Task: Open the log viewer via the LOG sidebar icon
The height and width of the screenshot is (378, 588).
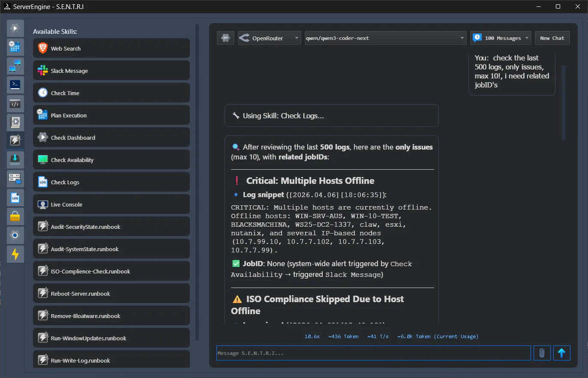Action: (x=15, y=198)
